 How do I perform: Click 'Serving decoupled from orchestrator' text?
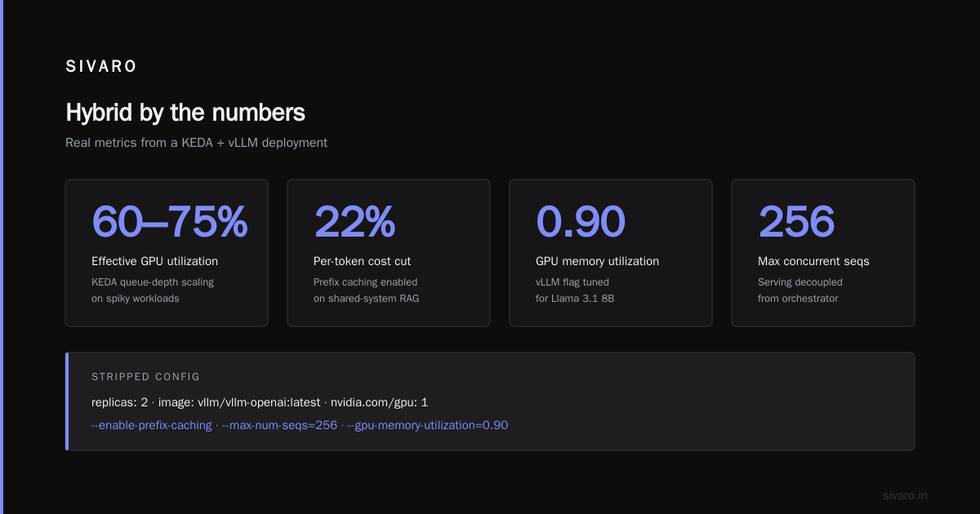pos(800,290)
